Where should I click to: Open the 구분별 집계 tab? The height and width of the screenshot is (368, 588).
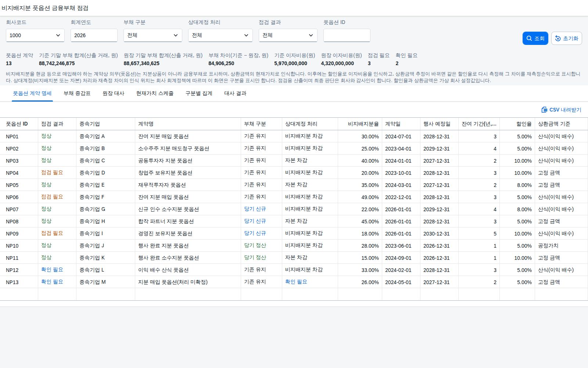(199, 93)
